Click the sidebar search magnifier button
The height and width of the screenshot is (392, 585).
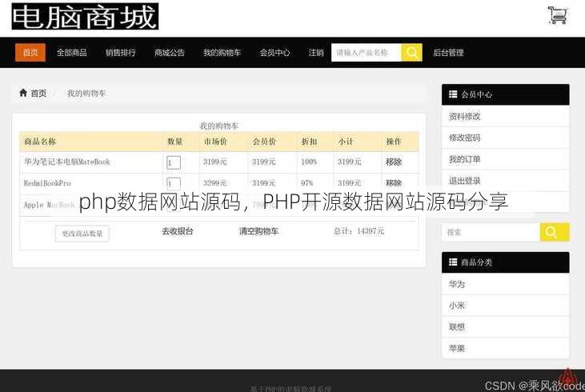(555, 232)
